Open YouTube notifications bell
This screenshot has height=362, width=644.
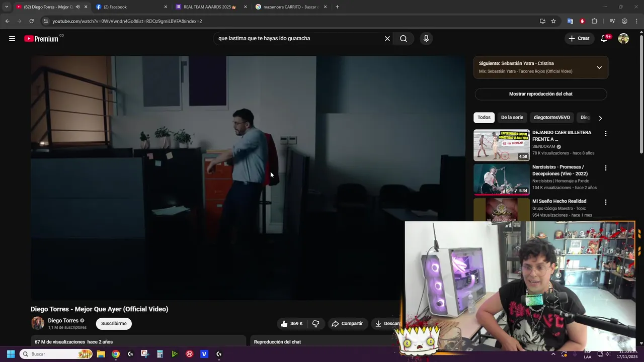click(x=604, y=39)
